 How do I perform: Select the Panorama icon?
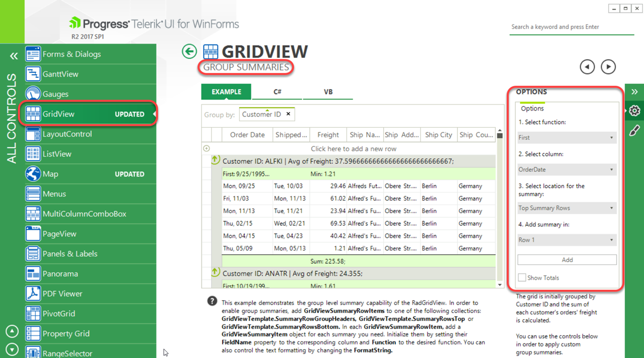[33, 274]
